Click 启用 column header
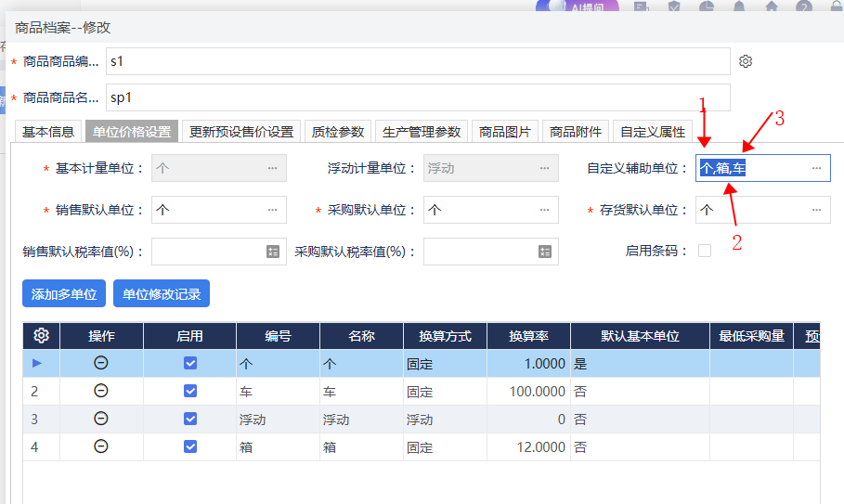The width and height of the screenshot is (844, 504). [x=190, y=336]
